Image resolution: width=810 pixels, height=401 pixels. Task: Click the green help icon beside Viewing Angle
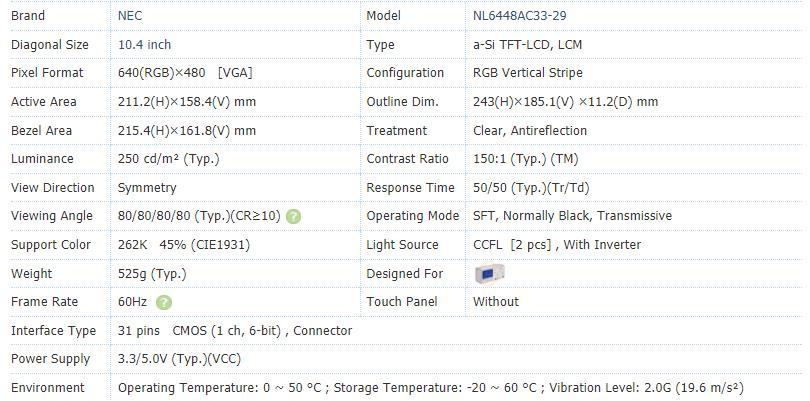[x=293, y=217]
